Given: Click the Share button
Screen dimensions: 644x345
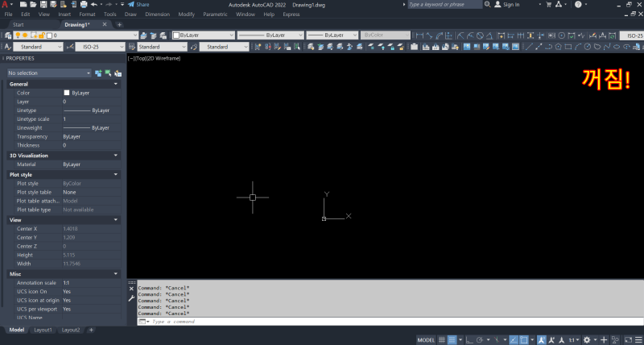Looking at the screenshot, I should coord(138,5).
